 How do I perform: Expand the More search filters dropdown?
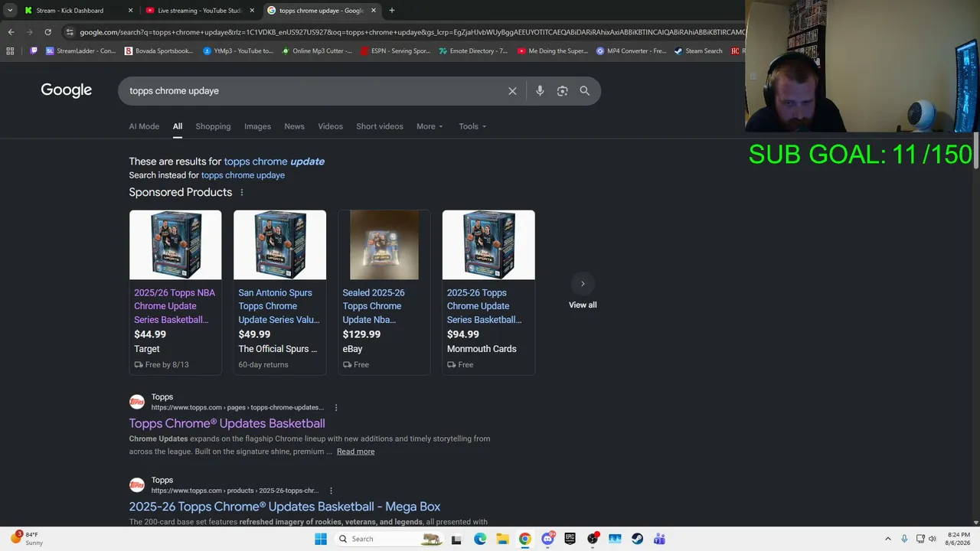pyautogui.click(x=430, y=126)
